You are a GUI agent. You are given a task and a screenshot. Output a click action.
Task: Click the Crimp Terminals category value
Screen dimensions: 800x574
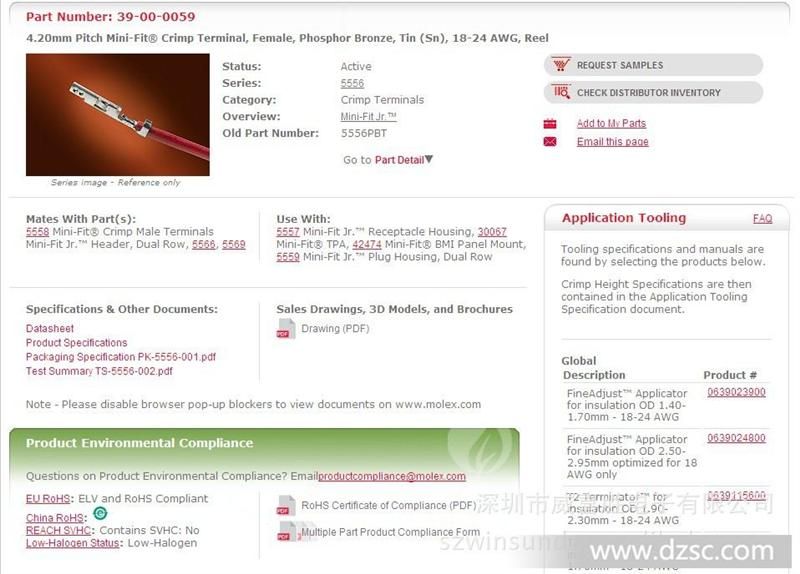pos(382,100)
